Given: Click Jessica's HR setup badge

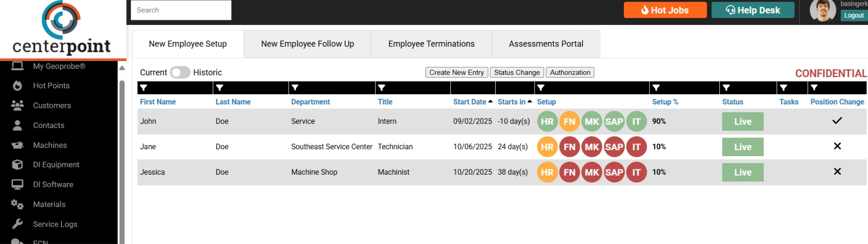Looking at the screenshot, I should tap(547, 172).
